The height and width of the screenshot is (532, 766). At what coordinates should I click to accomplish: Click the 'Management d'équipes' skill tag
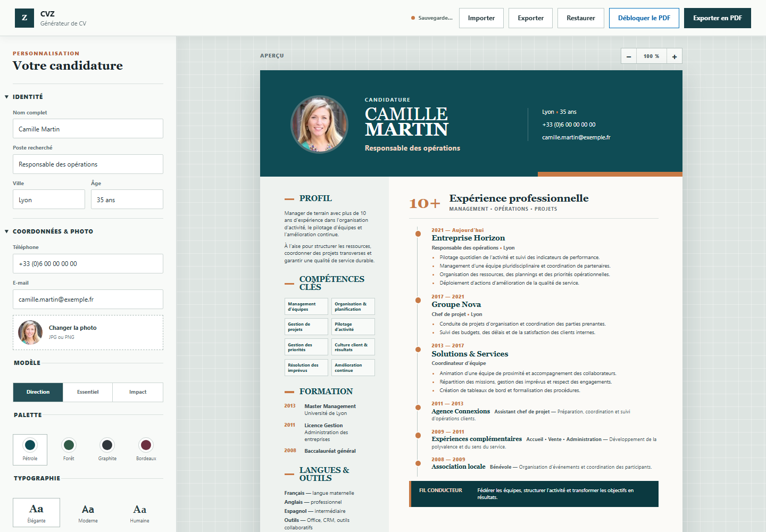(x=306, y=306)
